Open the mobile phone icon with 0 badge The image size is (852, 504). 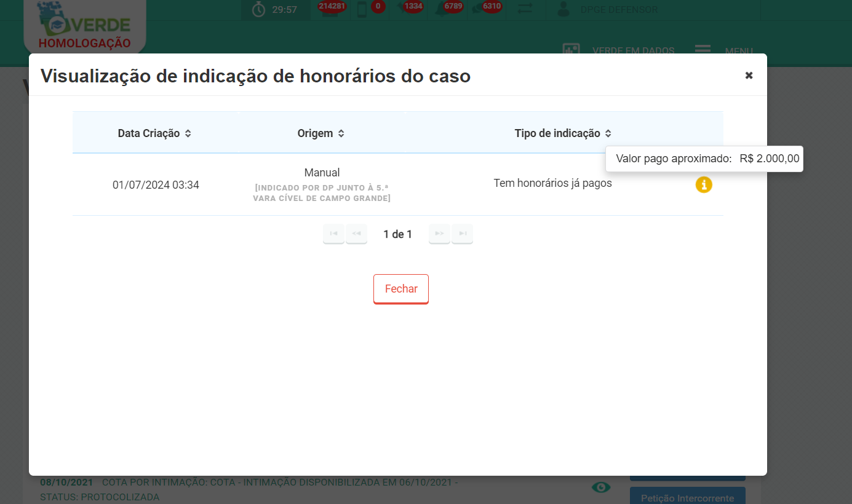coord(362,9)
